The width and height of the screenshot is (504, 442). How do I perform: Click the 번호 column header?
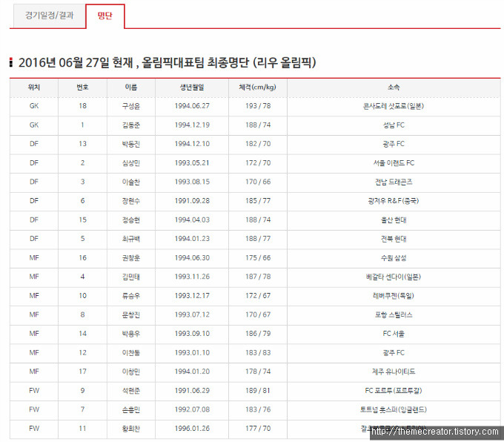coord(82,88)
